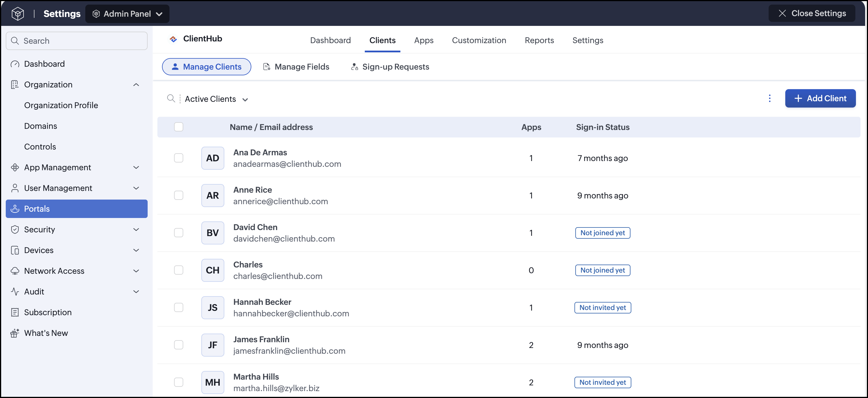868x398 pixels.
Task: Click the Security shield icon
Action: [x=15, y=230]
